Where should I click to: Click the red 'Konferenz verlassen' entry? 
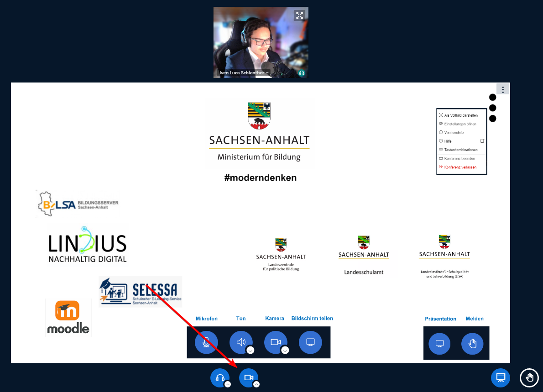click(x=460, y=167)
